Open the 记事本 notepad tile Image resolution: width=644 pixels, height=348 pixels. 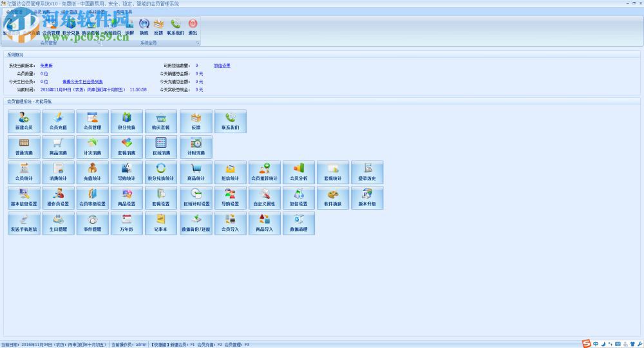click(x=160, y=223)
